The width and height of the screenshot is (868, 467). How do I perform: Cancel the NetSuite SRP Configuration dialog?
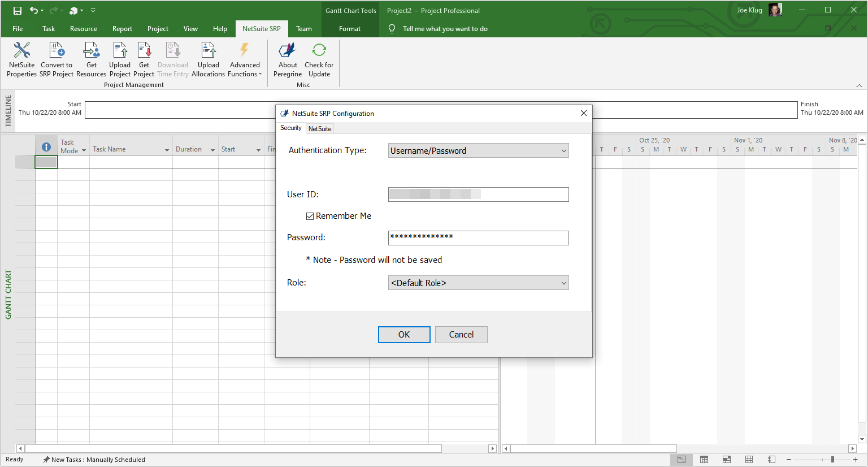[x=461, y=335]
